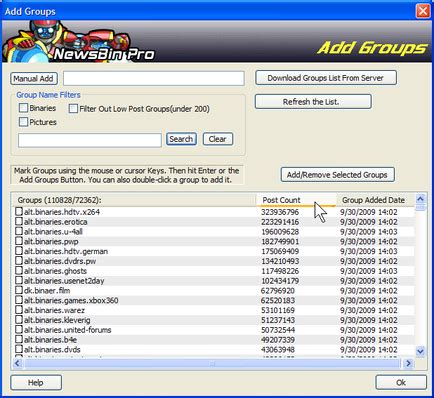Viewport: 434px width, 398px height.
Task: Click the scroll up arrow of group list
Action: click(420, 199)
